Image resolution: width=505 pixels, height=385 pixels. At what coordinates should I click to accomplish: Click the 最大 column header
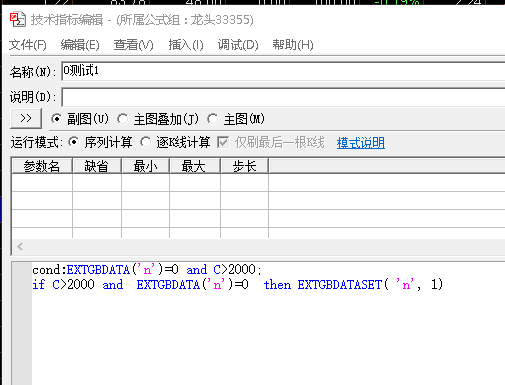pyautogui.click(x=195, y=166)
